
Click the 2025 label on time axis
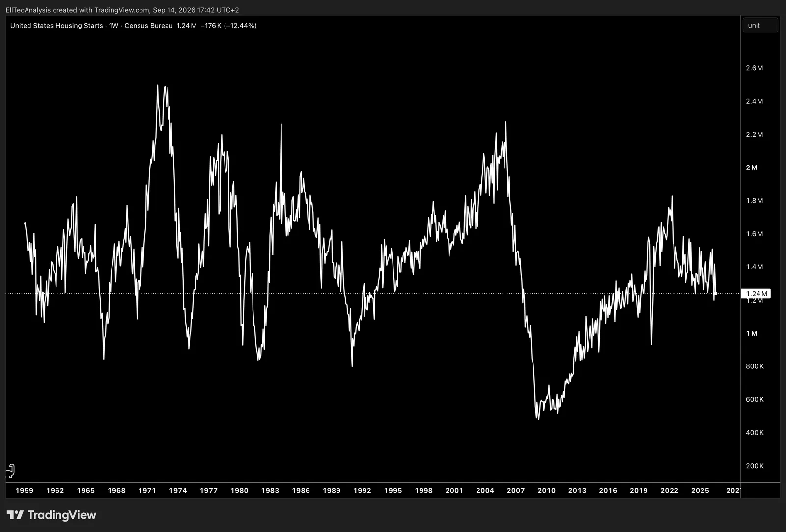pos(700,490)
